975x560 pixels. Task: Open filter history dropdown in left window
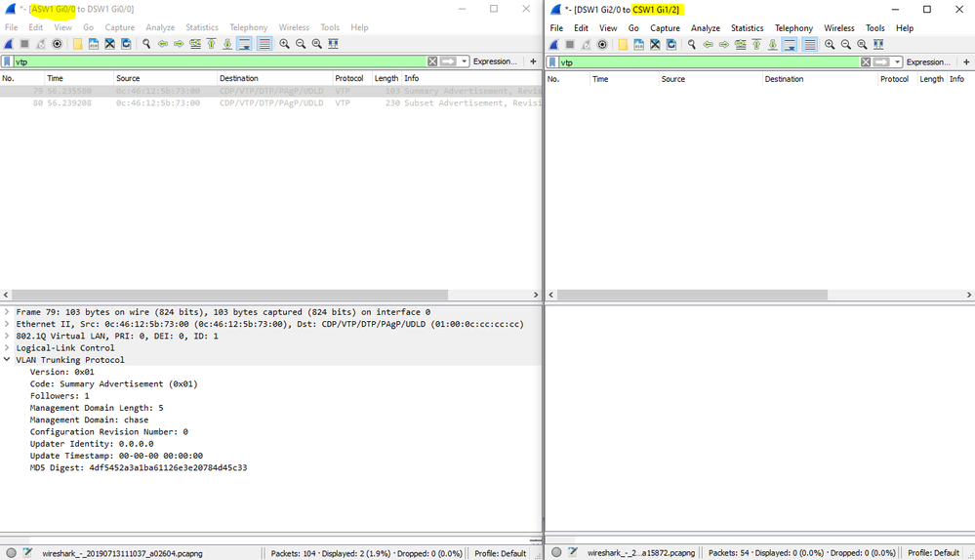coord(464,61)
